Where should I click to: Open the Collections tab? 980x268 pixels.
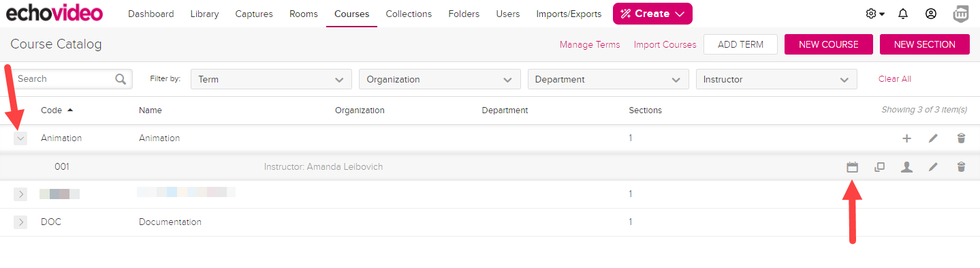click(409, 14)
